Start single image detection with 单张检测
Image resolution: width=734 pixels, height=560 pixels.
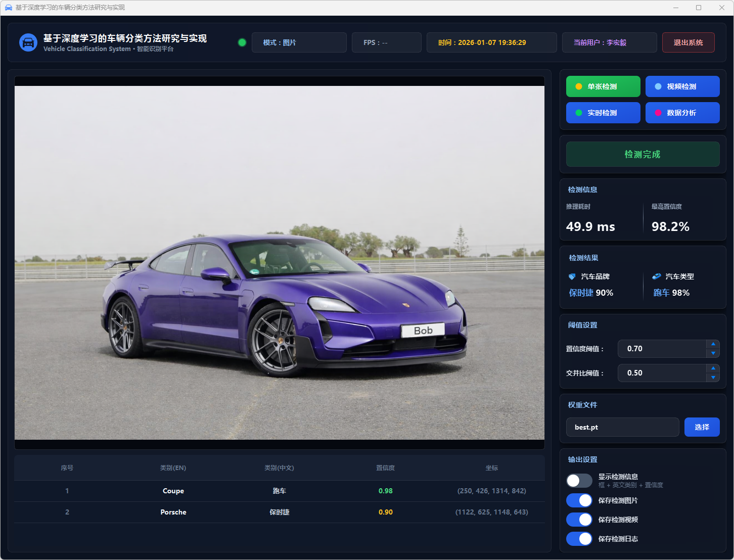[x=603, y=86]
